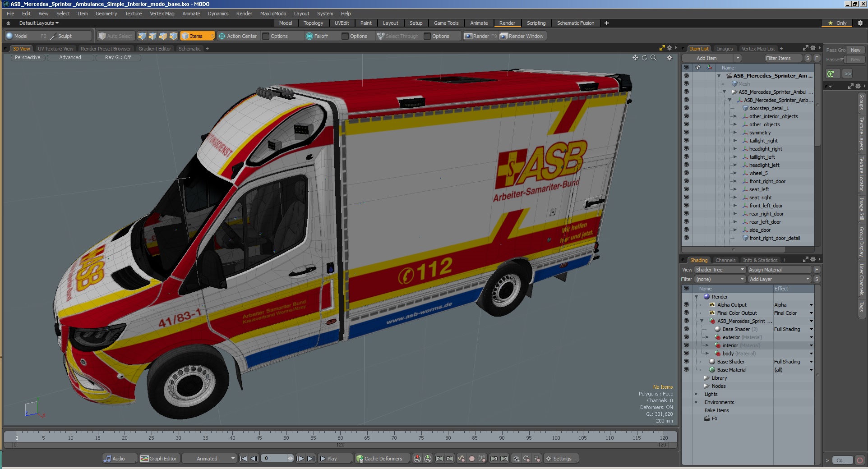
Task: Open the Vertex Map menu
Action: pyautogui.click(x=162, y=14)
